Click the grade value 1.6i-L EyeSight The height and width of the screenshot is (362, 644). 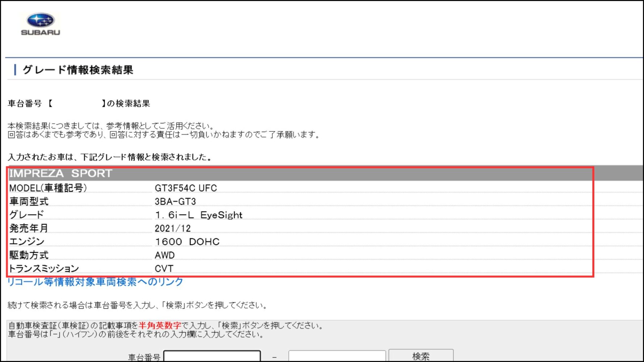point(198,215)
